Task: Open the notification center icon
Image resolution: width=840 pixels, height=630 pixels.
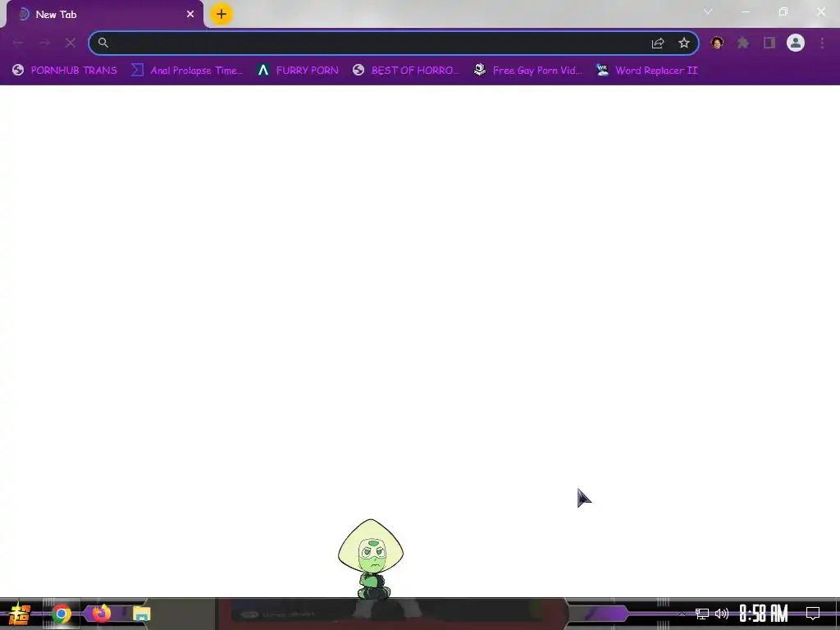Action: [813, 614]
